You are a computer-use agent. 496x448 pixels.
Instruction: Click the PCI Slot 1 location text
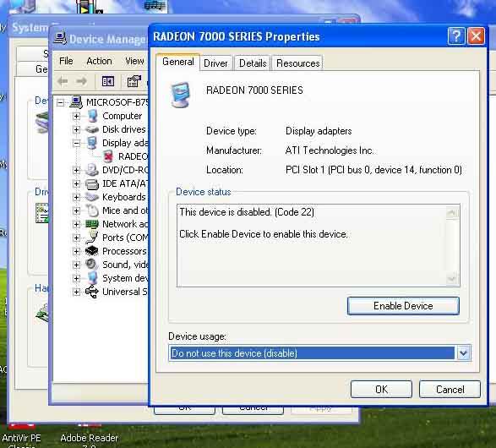[x=373, y=170]
